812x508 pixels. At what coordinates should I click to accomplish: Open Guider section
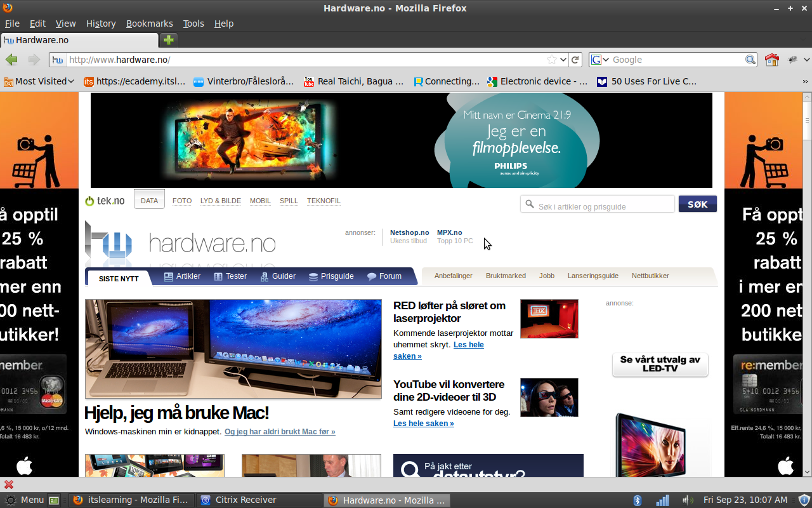278,276
